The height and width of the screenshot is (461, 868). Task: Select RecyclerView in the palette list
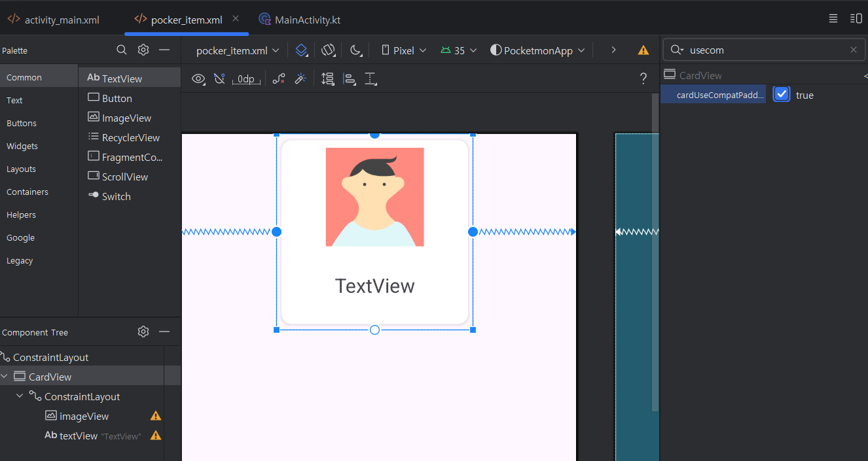coord(130,137)
